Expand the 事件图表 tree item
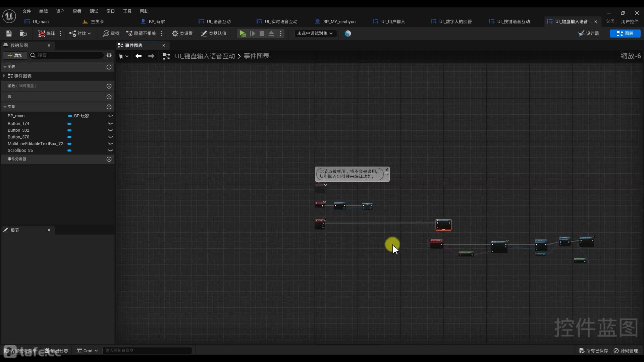 [x=4, y=76]
